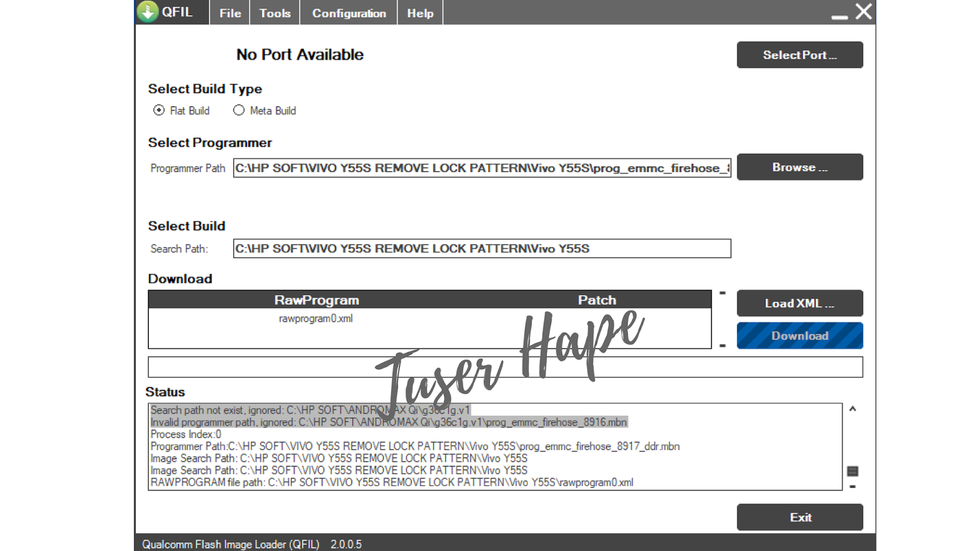The width and height of the screenshot is (980, 551).
Task: Click the version text "2.0.0.5" in the status bar
Action: 346,544
